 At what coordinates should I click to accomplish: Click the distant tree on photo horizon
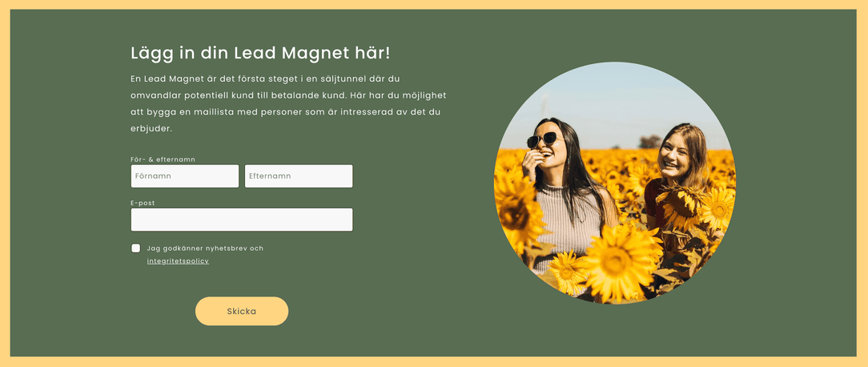click(650, 141)
